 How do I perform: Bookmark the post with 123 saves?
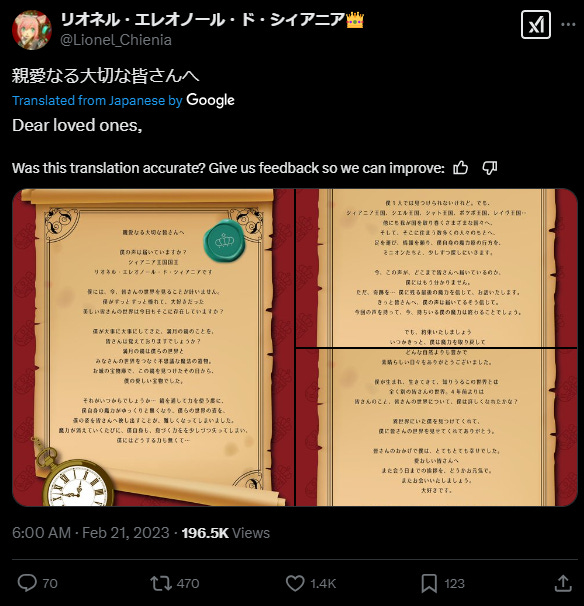[x=429, y=583]
